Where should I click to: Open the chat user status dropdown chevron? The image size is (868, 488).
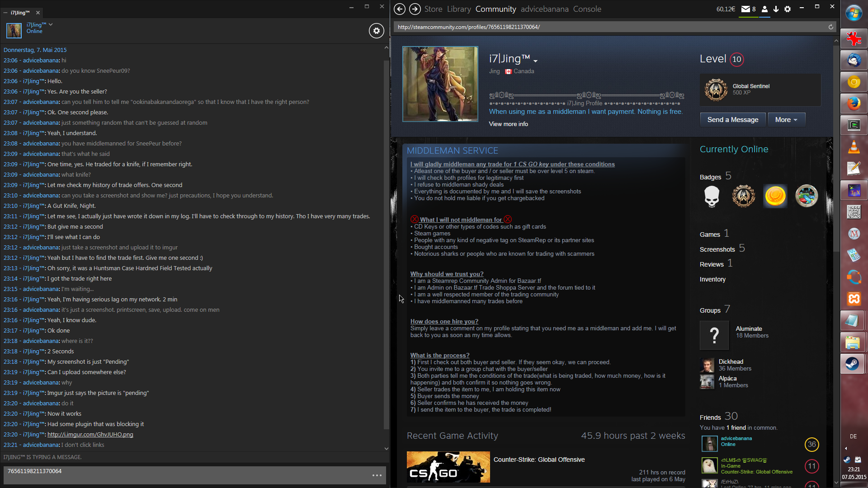pos(51,24)
